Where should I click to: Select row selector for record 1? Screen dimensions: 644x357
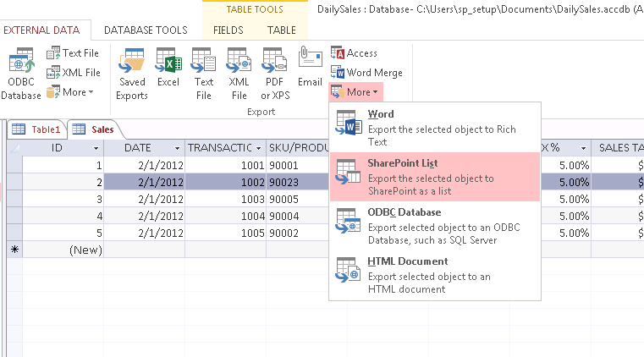(x=14, y=165)
